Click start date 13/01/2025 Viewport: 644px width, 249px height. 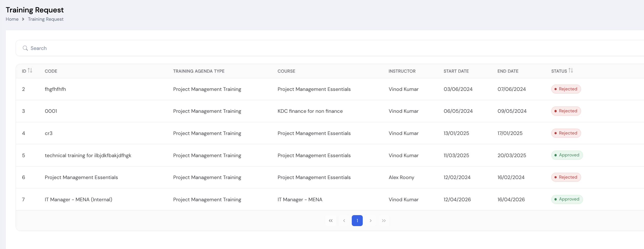pos(456,133)
